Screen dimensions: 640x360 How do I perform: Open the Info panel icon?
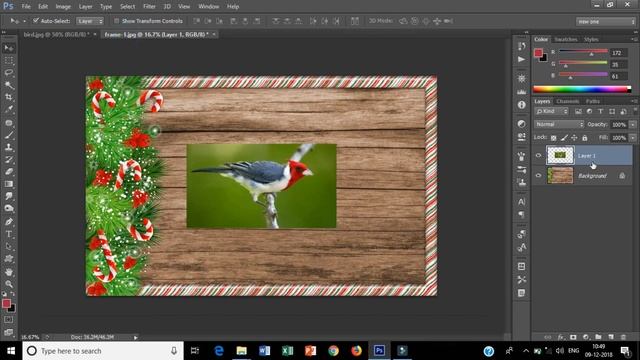pyautogui.click(x=522, y=105)
